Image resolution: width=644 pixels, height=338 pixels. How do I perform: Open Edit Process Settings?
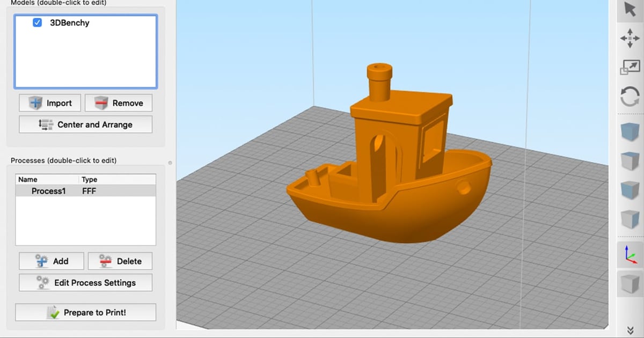(85, 282)
